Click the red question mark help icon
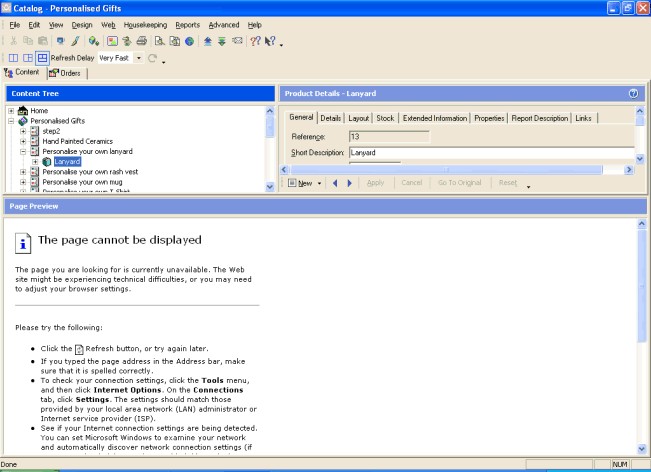The height and width of the screenshot is (472, 651). (x=254, y=41)
